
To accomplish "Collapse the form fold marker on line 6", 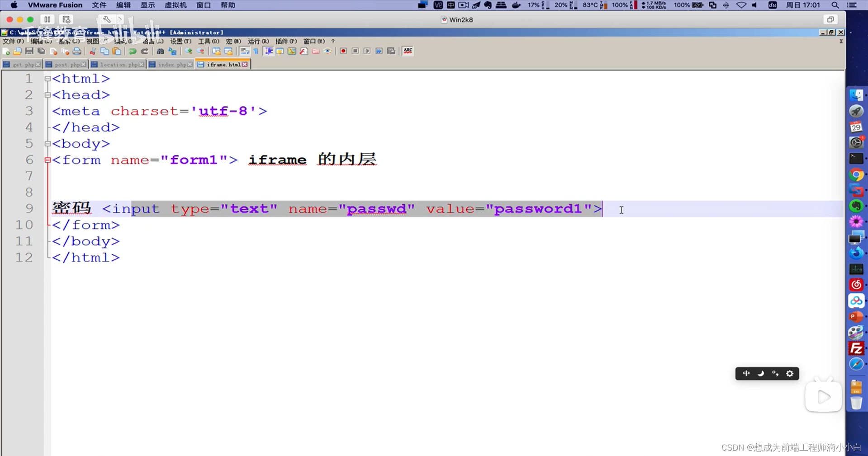I will point(47,160).
